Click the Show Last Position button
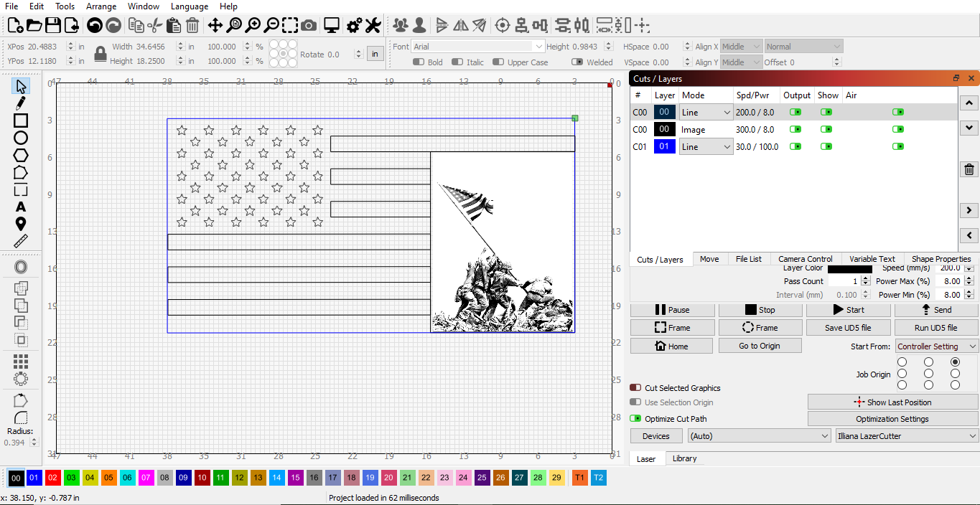This screenshot has height=505, width=980. point(892,402)
